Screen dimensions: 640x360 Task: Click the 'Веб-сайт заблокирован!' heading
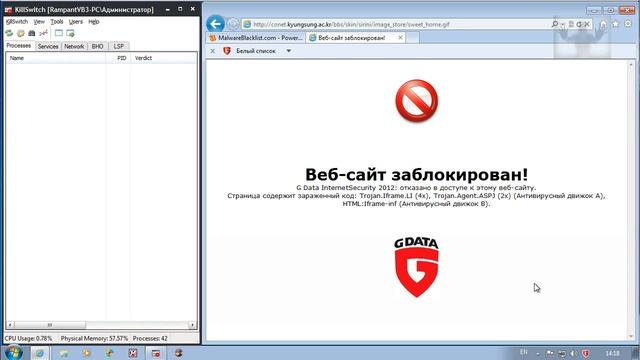[416, 175]
